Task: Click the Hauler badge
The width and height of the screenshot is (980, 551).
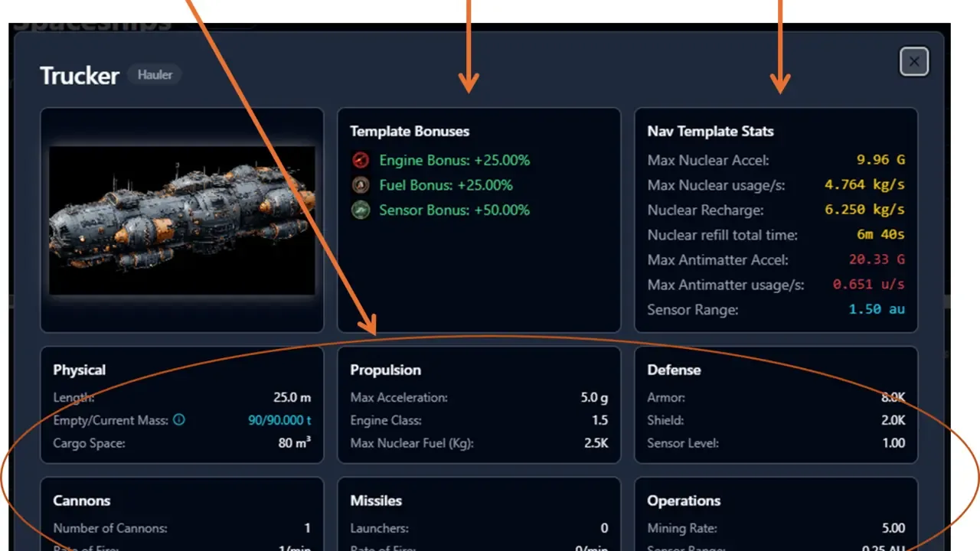Action: click(x=155, y=75)
